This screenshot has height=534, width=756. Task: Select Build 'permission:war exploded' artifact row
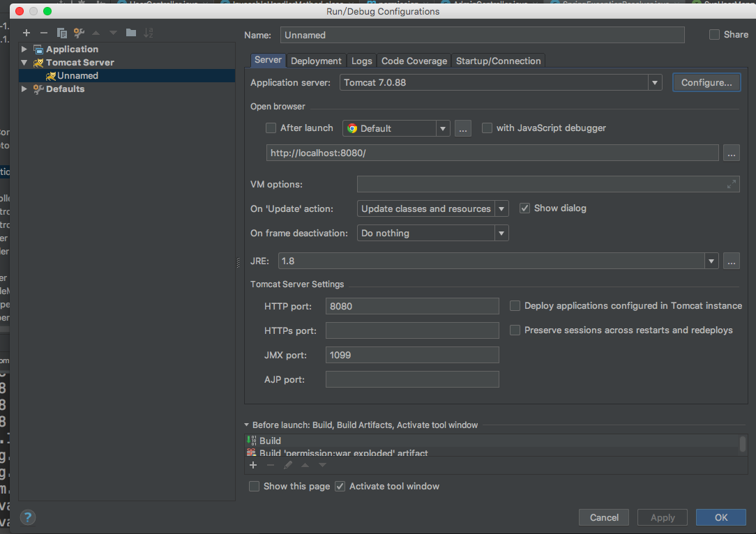(492, 452)
